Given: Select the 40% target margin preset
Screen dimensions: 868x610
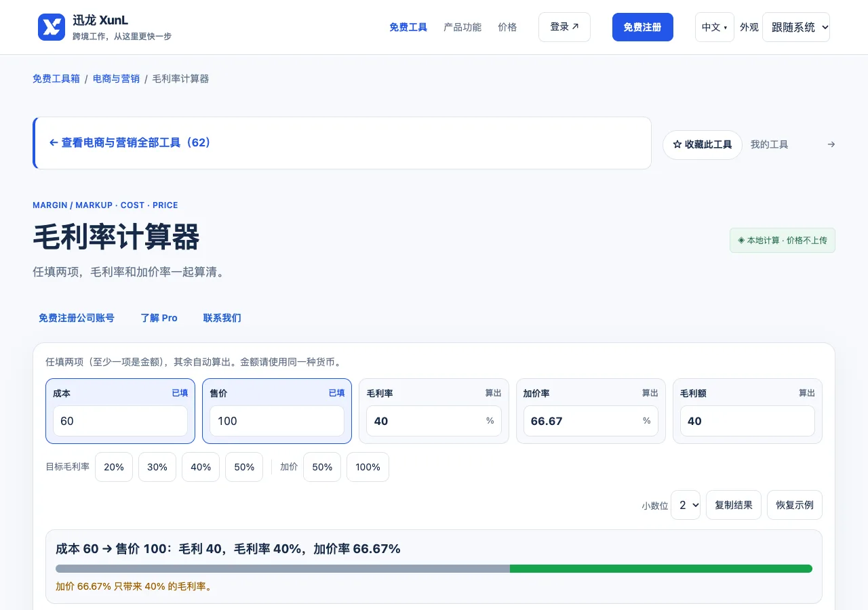Looking at the screenshot, I should (201, 467).
